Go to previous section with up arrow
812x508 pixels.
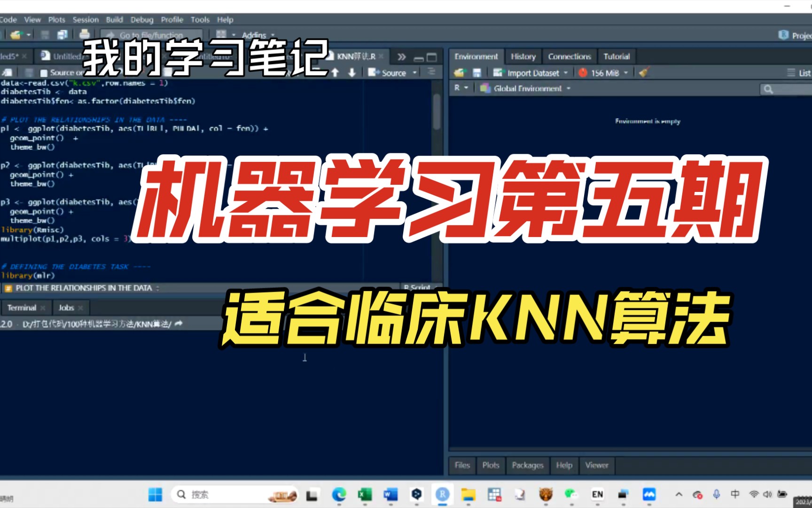coord(335,72)
